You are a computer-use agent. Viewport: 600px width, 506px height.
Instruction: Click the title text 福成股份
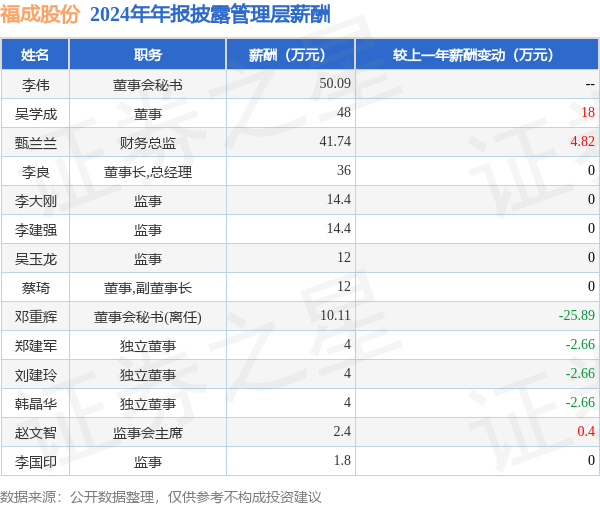pos(40,15)
